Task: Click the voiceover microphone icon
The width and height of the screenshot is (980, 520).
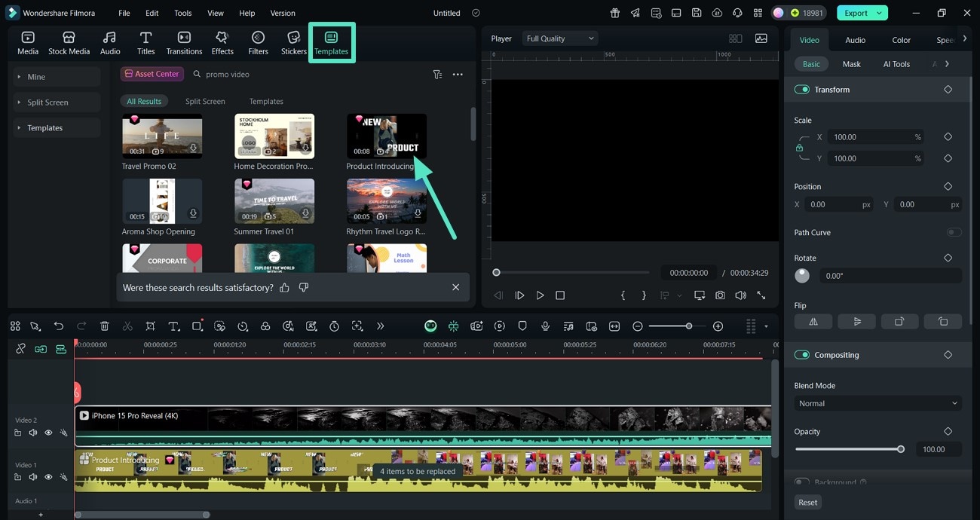Action: point(545,326)
